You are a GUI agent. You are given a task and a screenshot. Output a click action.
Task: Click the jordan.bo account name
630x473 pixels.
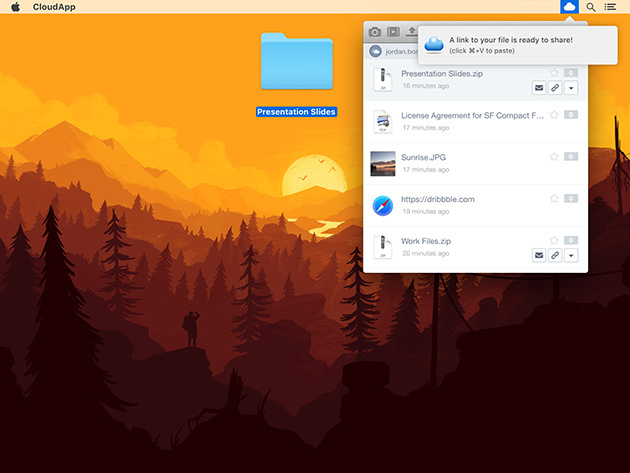tap(401, 51)
